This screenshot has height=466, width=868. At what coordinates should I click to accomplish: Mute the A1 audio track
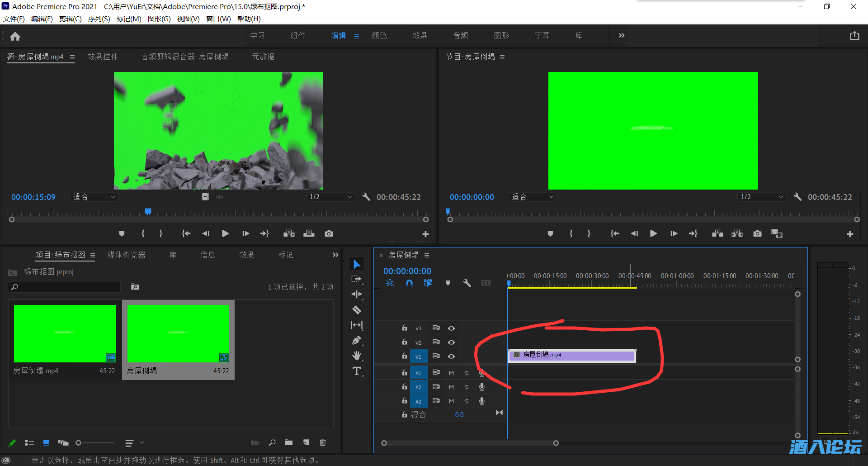click(451, 372)
